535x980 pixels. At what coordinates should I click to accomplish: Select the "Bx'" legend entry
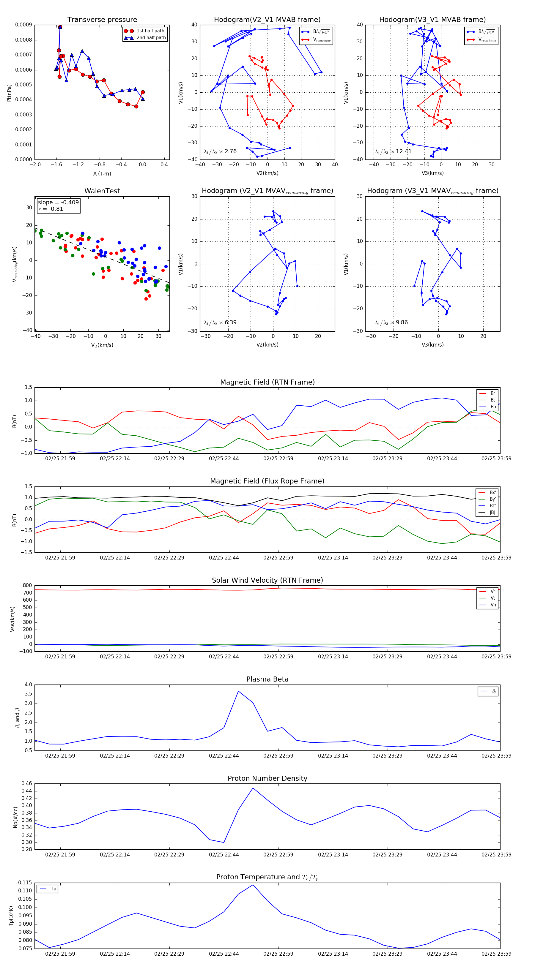(x=487, y=492)
